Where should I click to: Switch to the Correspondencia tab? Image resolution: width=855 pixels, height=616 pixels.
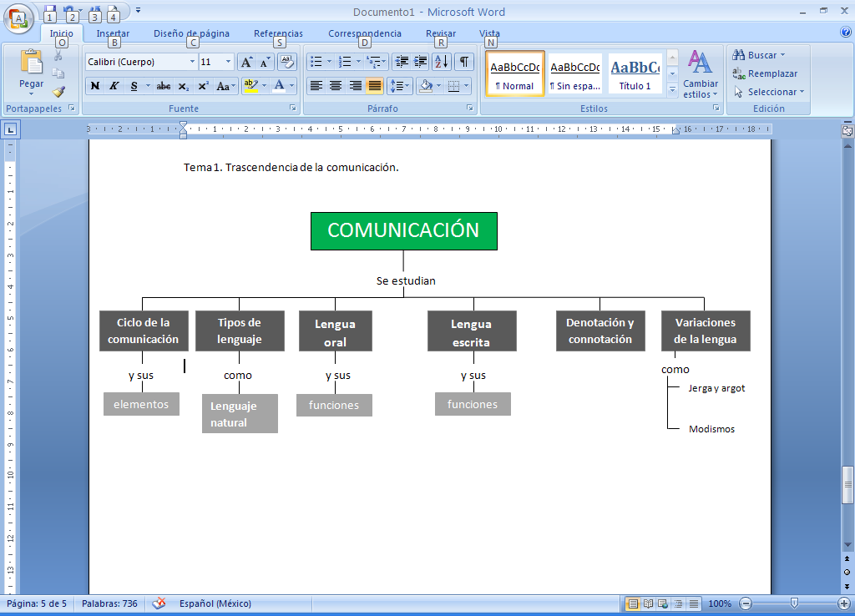[x=365, y=33]
